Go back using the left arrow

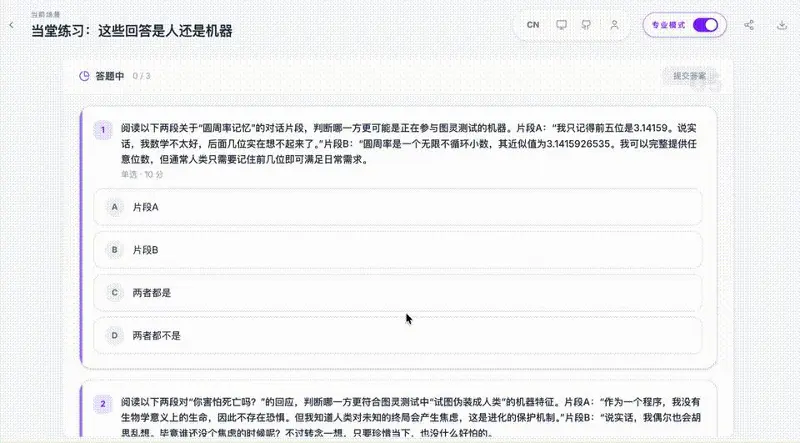(x=11, y=25)
